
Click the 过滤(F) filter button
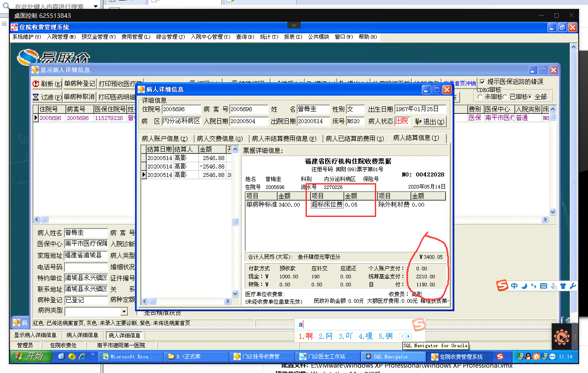[47, 97]
